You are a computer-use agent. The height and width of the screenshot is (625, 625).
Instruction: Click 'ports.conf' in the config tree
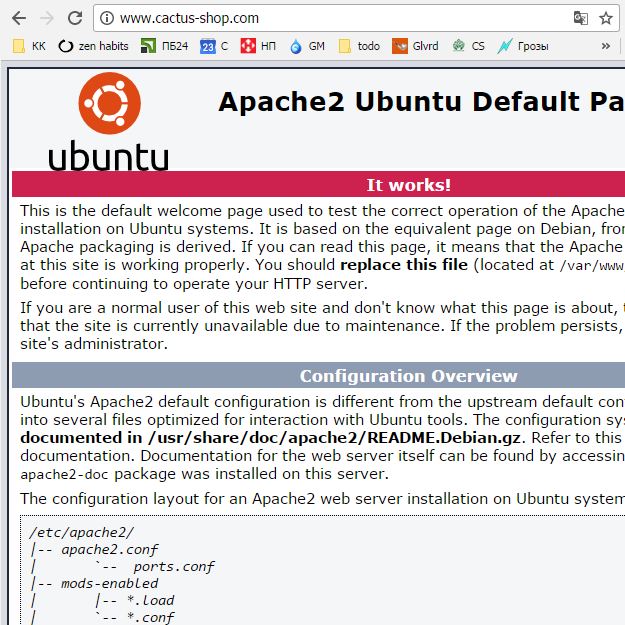pos(174,567)
